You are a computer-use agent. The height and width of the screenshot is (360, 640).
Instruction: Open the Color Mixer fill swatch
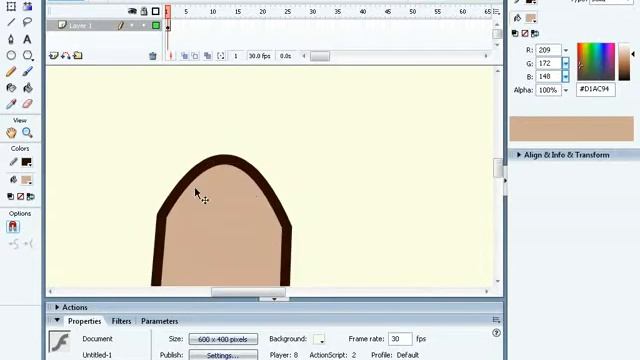(531, 18)
